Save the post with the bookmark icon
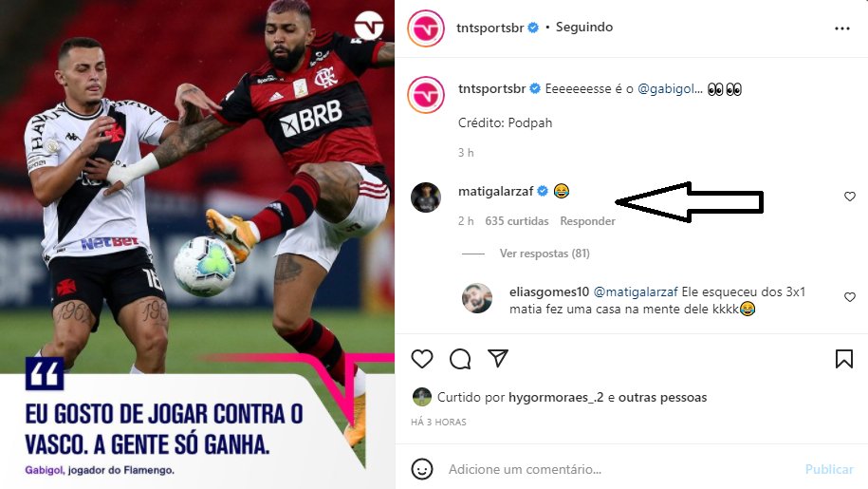The height and width of the screenshot is (489, 868). click(843, 359)
